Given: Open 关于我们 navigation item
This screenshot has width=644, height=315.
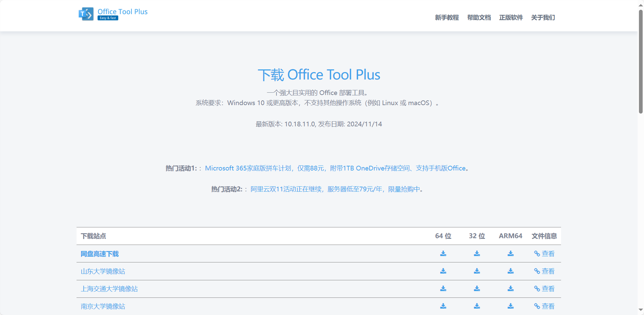Looking at the screenshot, I should pyautogui.click(x=543, y=18).
